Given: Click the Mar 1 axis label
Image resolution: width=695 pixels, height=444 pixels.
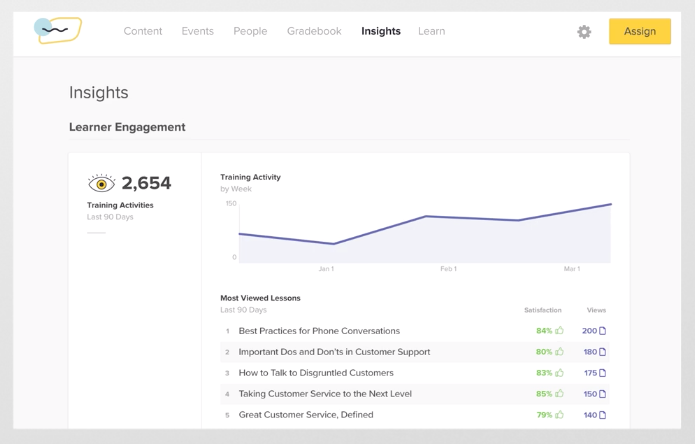Looking at the screenshot, I should click(572, 269).
